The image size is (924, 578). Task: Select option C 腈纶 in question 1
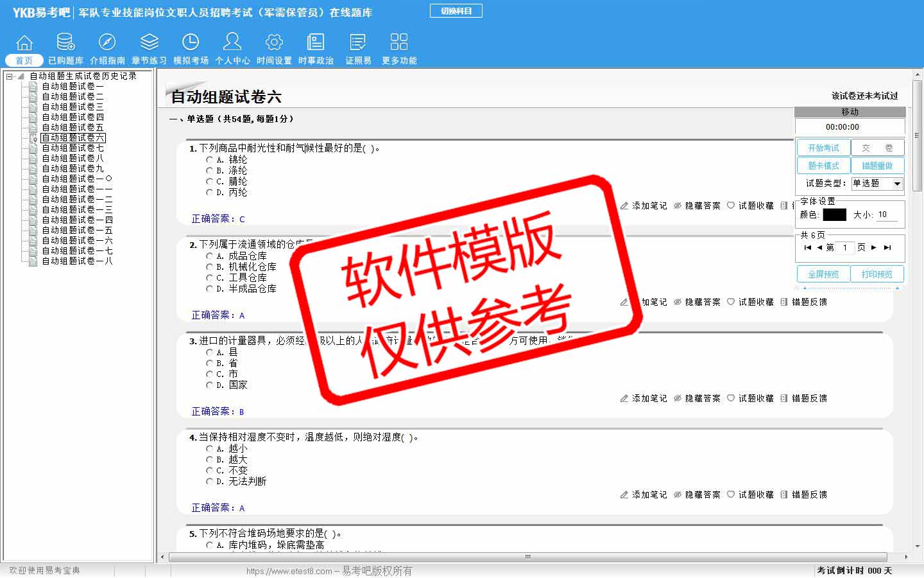tap(209, 181)
